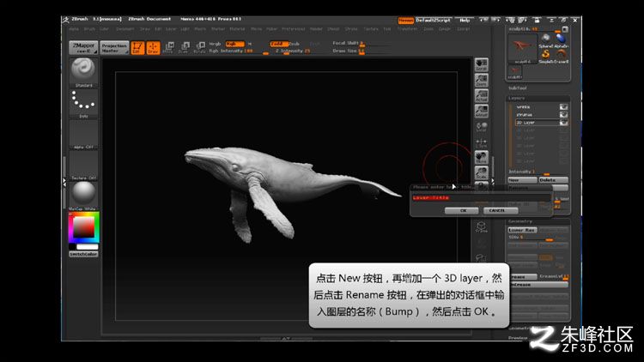Hide the selected 3D Layer via eye icon
Screen dimensions: 644x362
pos(563,123)
